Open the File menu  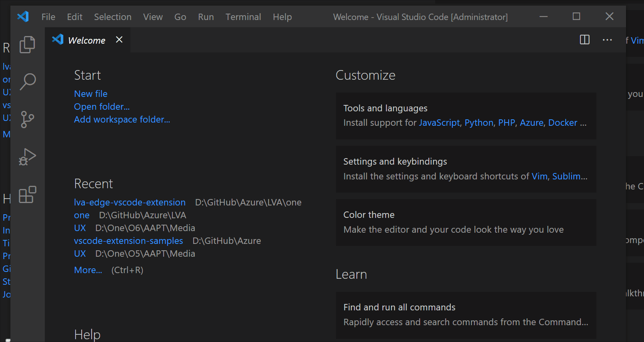[x=48, y=17]
